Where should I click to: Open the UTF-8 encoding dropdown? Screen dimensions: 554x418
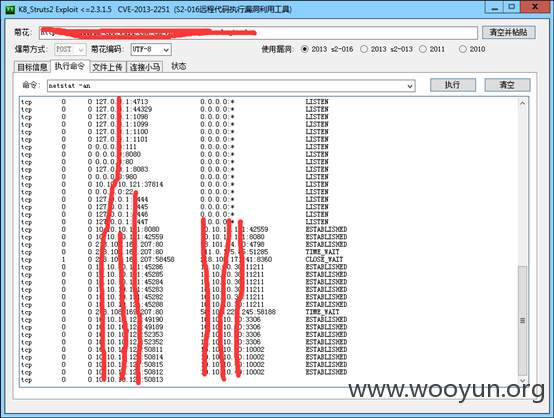(x=151, y=49)
